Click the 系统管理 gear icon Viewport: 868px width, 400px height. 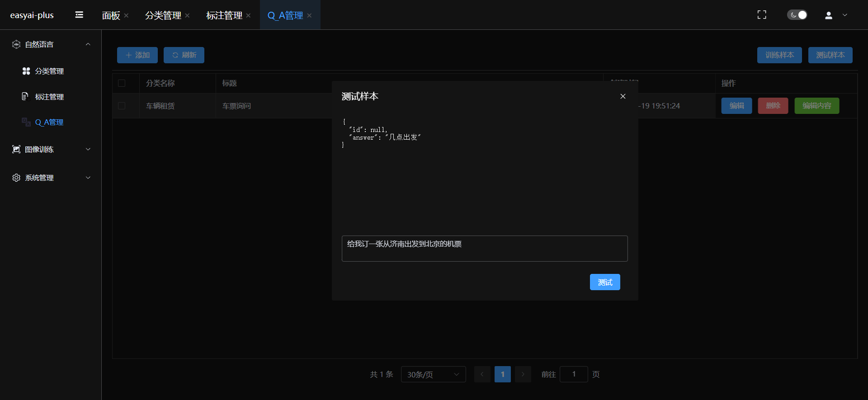(x=16, y=178)
